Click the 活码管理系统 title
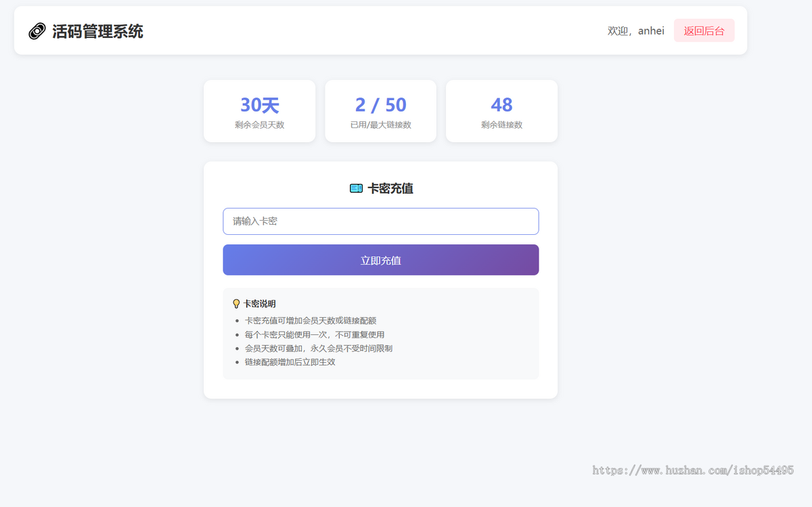Screen dimensions: 812x507 [x=97, y=31]
